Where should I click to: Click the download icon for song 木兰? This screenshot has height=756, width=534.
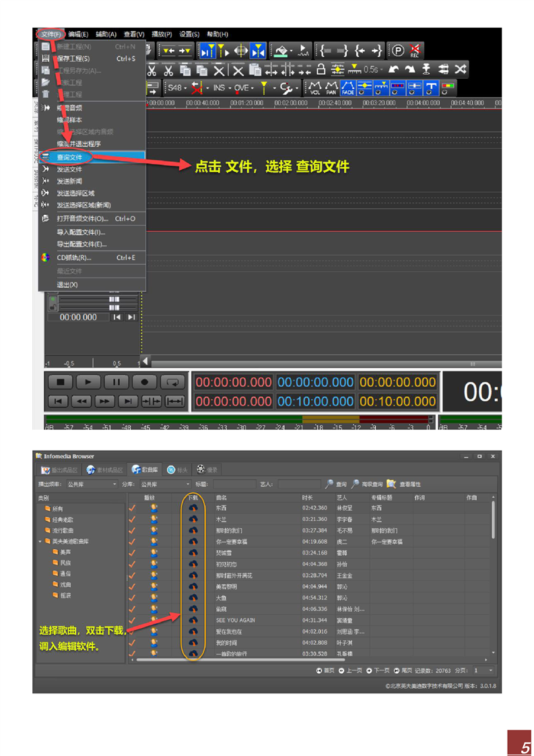tap(193, 519)
